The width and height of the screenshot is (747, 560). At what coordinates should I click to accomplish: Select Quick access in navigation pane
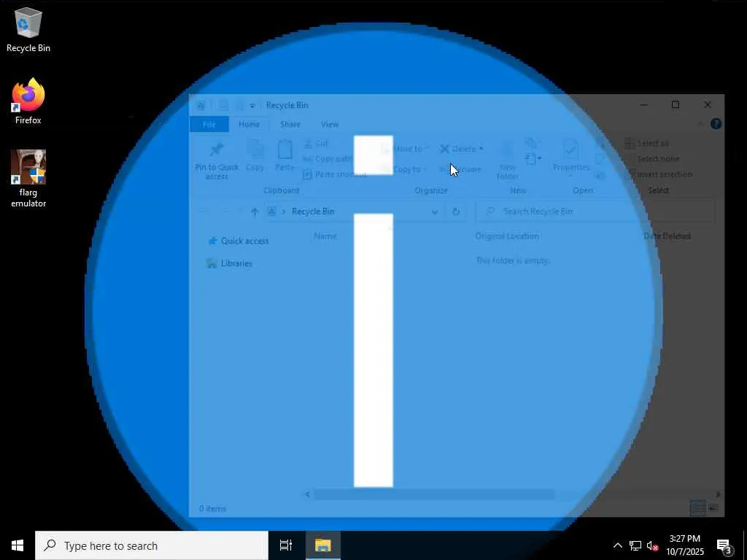coord(239,241)
